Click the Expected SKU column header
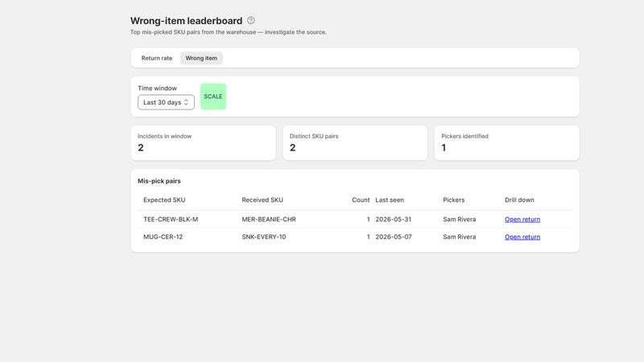644x362 pixels. (164, 200)
